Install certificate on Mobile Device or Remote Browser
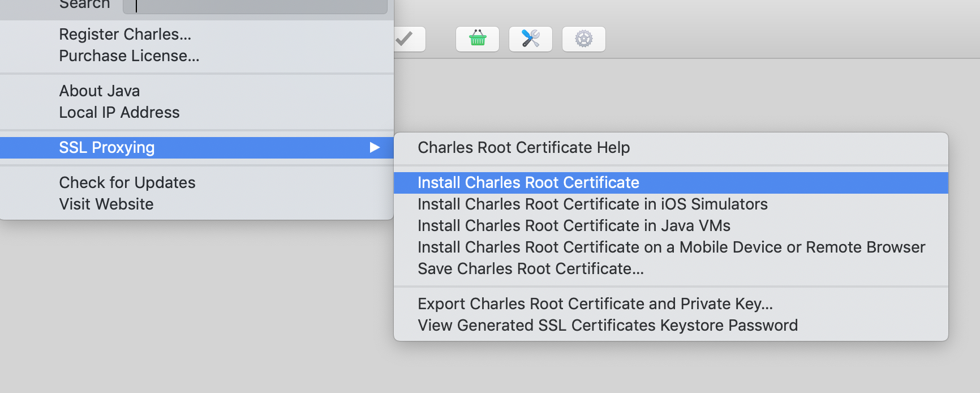 click(671, 247)
